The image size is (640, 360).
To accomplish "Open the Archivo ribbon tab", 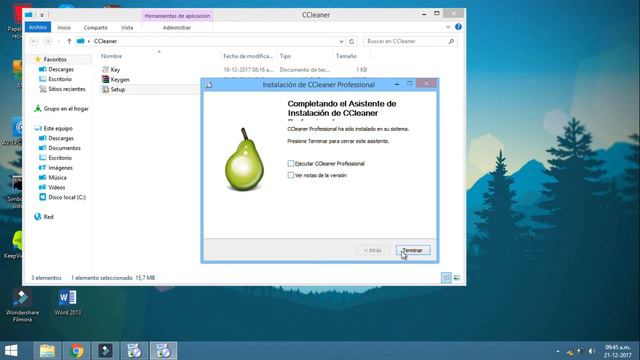I will pos(38,27).
